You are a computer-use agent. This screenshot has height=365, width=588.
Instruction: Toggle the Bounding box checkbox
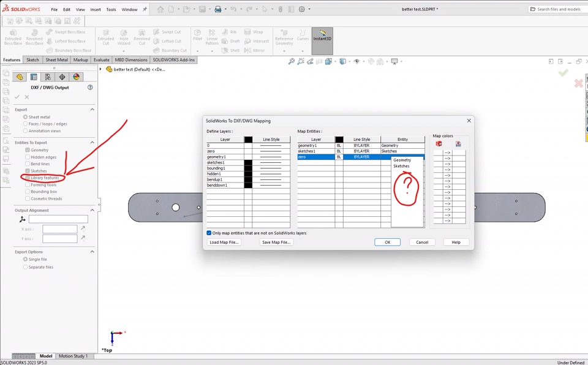[x=28, y=192]
